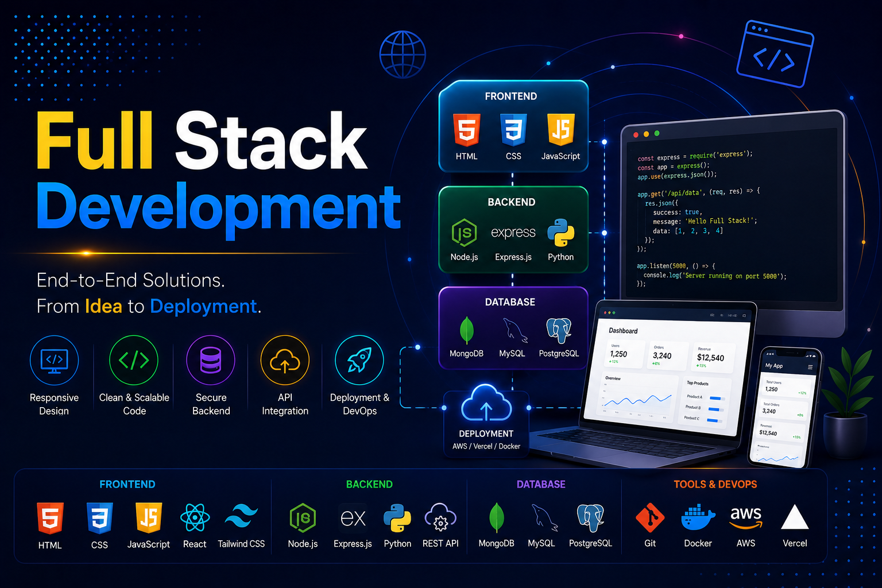Choose the MySQL dolphin in the Database card
Image resolution: width=882 pixels, height=588 pixels.
pyautogui.click(x=514, y=331)
